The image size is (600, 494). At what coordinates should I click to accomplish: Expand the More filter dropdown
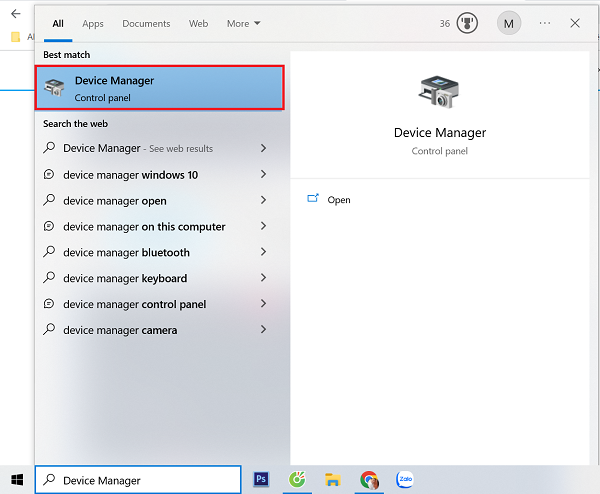tap(243, 23)
